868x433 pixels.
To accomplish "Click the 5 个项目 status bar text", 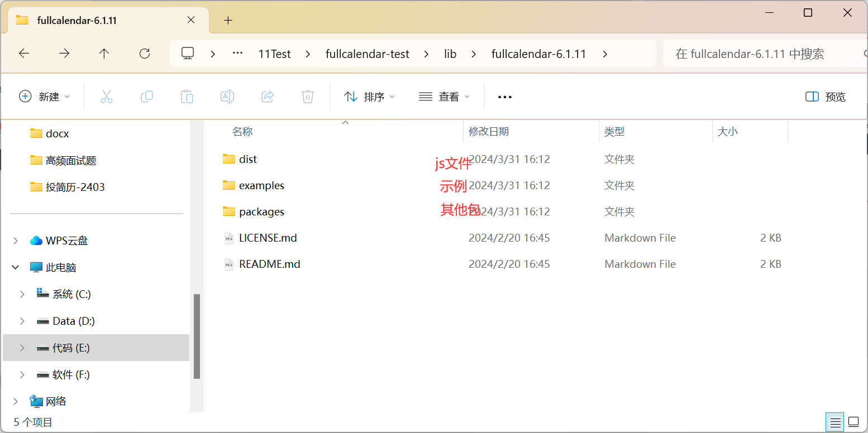I will pyautogui.click(x=33, y=422).
